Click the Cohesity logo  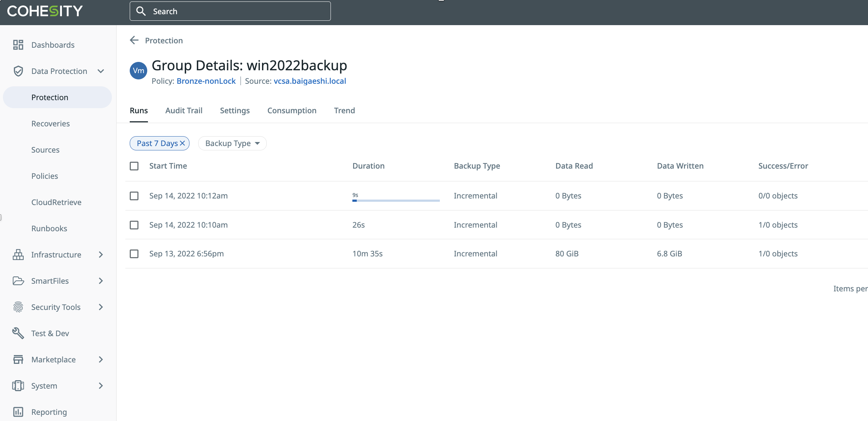click(x=45, y=11)
